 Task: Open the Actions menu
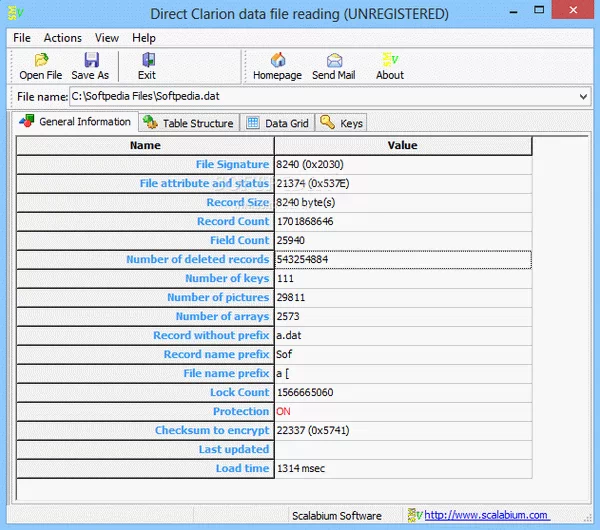point(63,38)
